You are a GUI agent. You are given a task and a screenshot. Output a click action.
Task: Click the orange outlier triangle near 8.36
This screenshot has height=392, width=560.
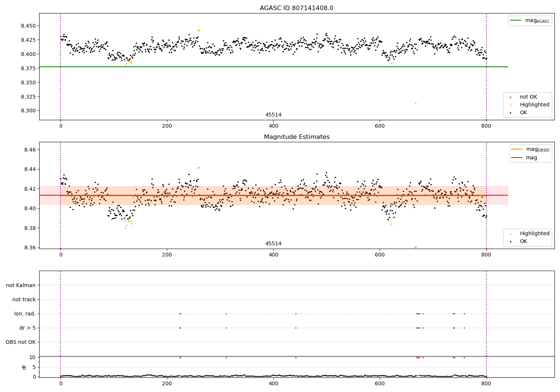[x=416, y=248]
